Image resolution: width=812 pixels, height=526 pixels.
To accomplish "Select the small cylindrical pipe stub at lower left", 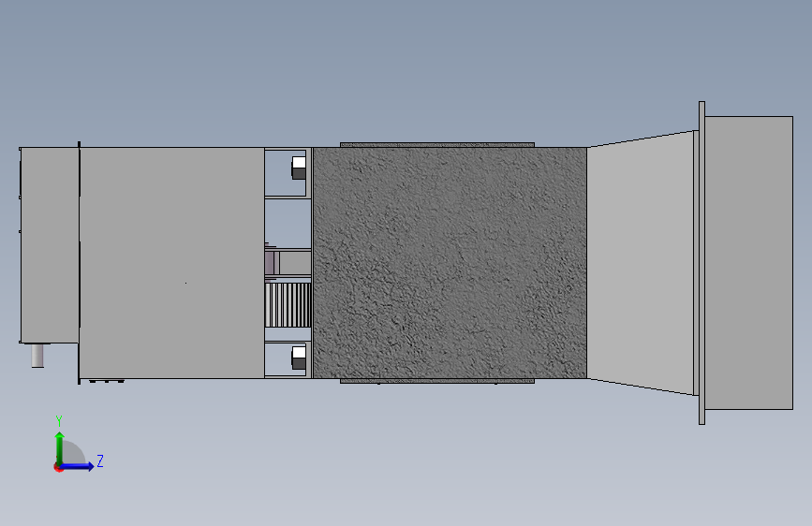I will coord(37,356).
